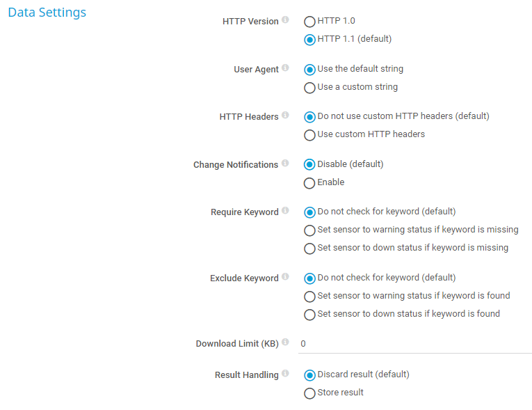Click the Exclude Keyword info icon
Image resolution: width=532 pixels, height=410 pixels.
pyautogui.click(x=286, y=278)
